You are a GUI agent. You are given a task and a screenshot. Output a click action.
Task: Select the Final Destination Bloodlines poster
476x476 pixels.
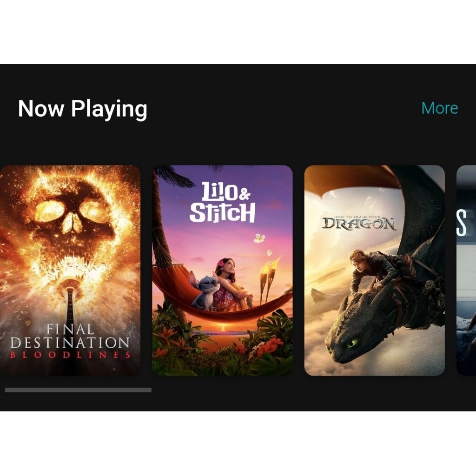70,270
